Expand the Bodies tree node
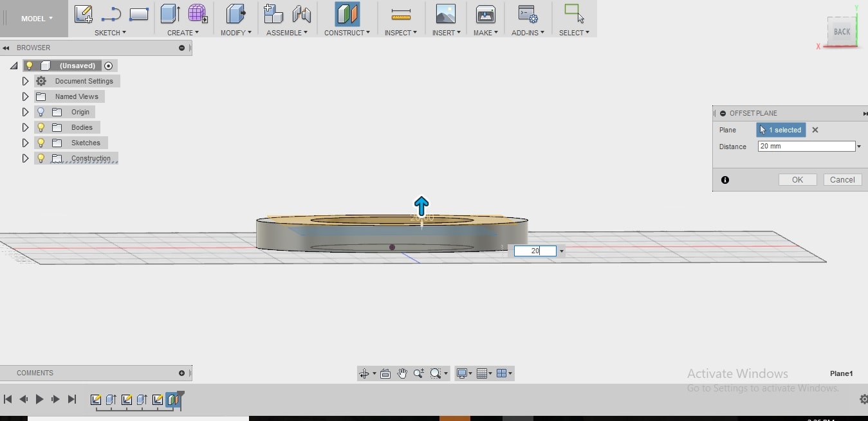The height and width of the screenshot is (421, 868). click(25, 127)
